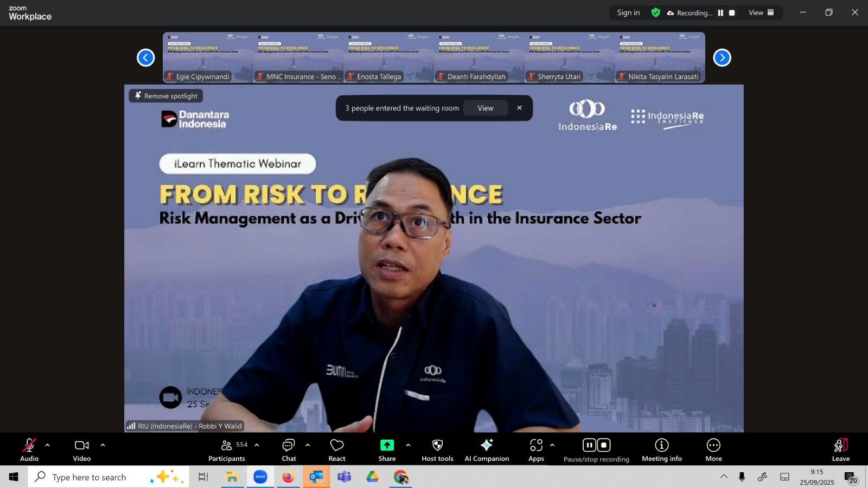This screenshot has height=488, width=868.
Task: Click the React heart icon
Action: coord(337,450)
